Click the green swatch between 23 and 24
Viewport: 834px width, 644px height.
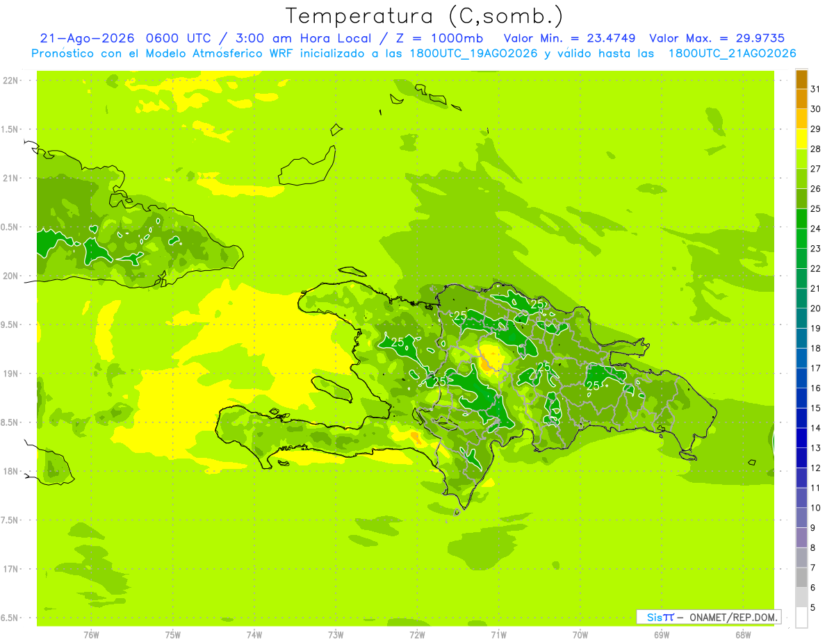click(801, 238)
